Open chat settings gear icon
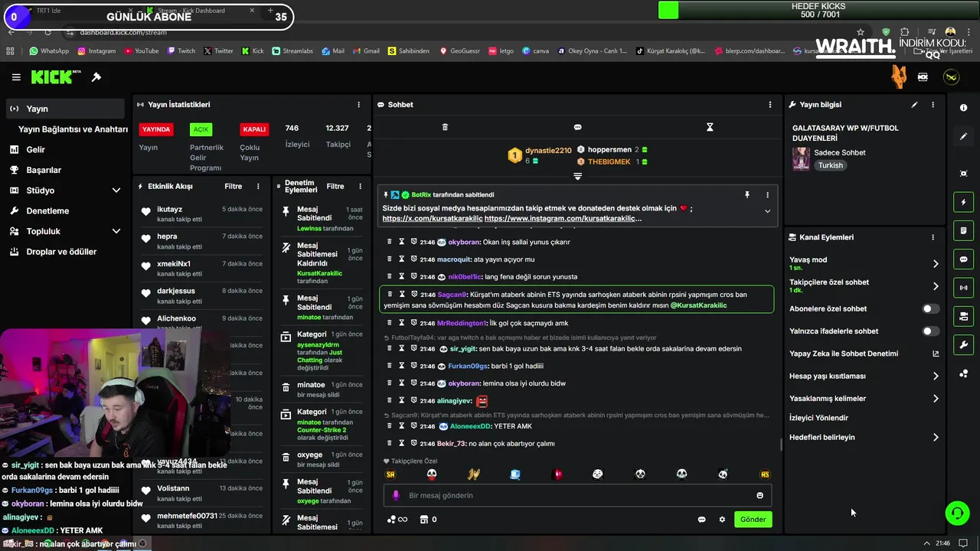The image size is (980, 551). 721,520
